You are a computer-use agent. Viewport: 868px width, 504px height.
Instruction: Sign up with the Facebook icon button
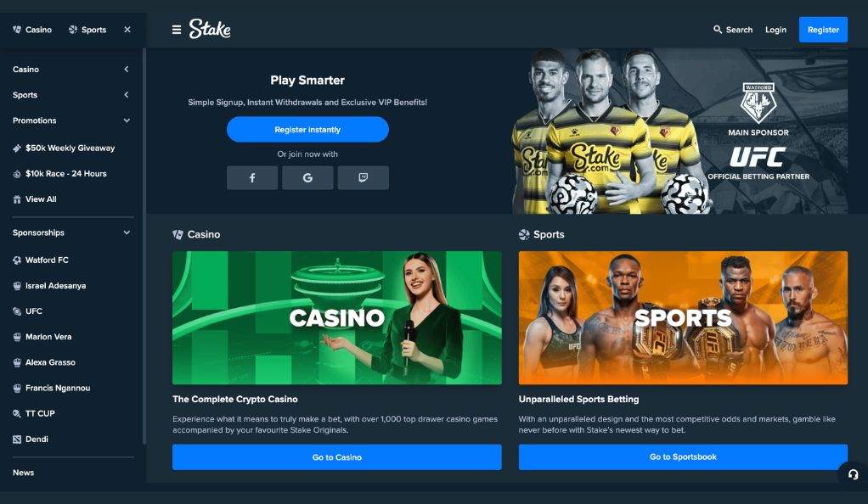click(252, 177)
